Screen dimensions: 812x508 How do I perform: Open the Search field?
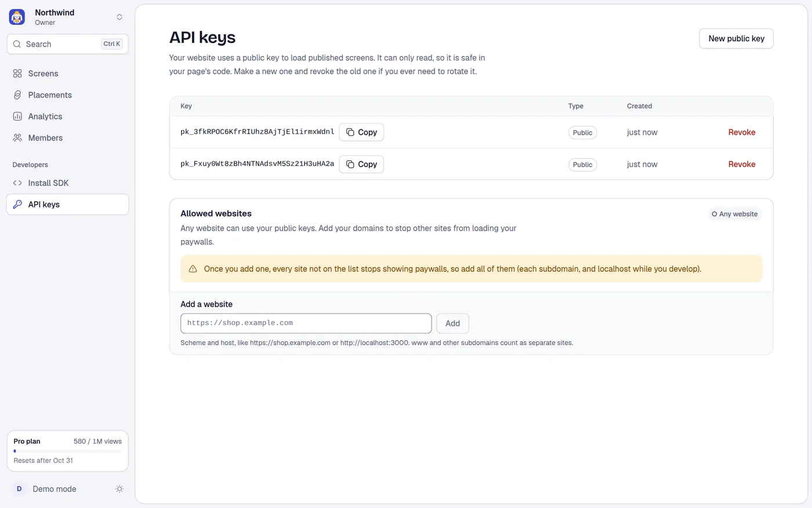coord(67,44)
